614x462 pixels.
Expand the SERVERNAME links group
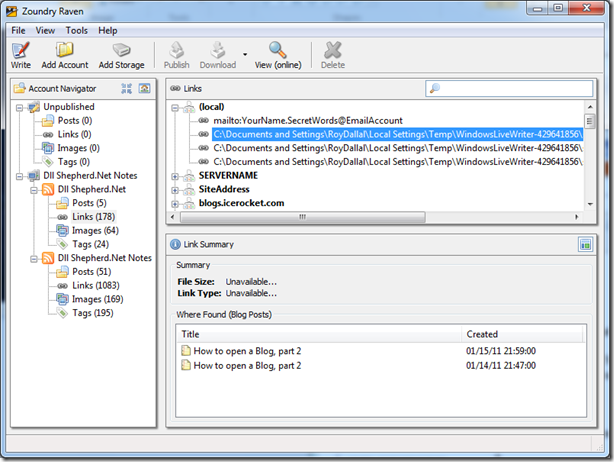pos(176,176)
